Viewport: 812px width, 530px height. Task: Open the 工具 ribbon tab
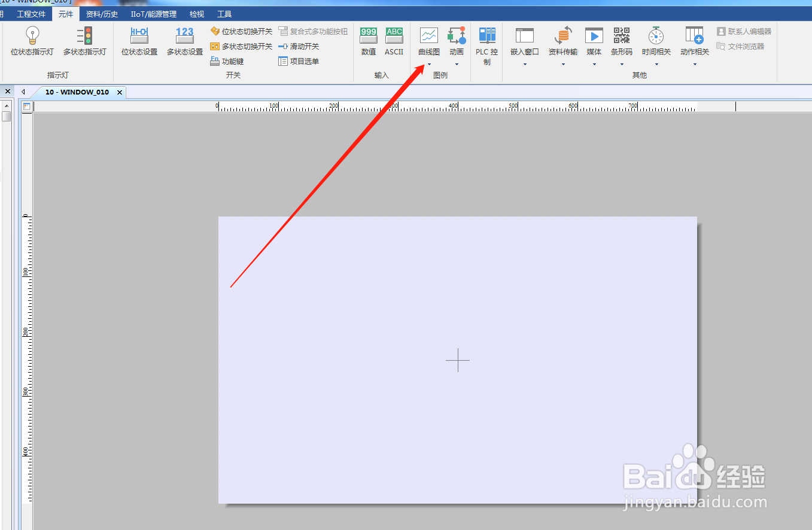[224, 14]
